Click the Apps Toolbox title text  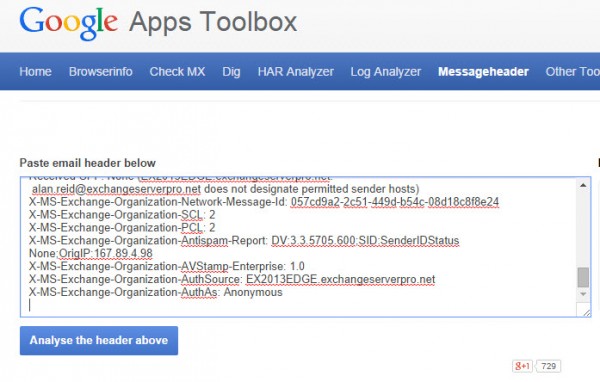tap(213, 22)
